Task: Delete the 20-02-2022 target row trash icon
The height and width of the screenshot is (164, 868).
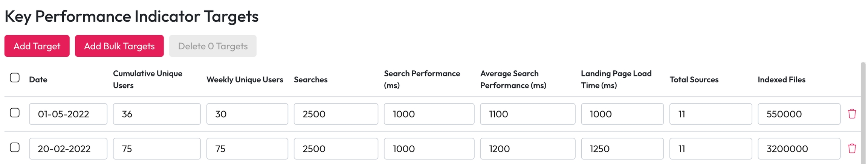Action: click(852, 148)
